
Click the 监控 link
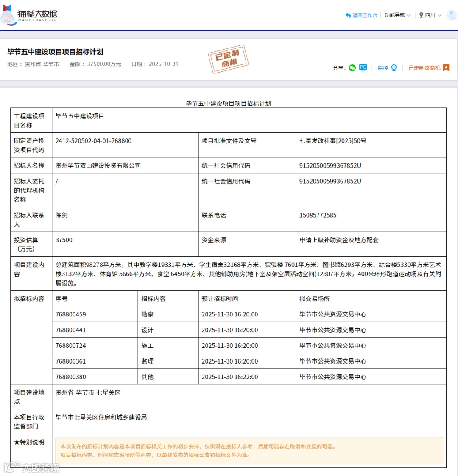(383, 68)
